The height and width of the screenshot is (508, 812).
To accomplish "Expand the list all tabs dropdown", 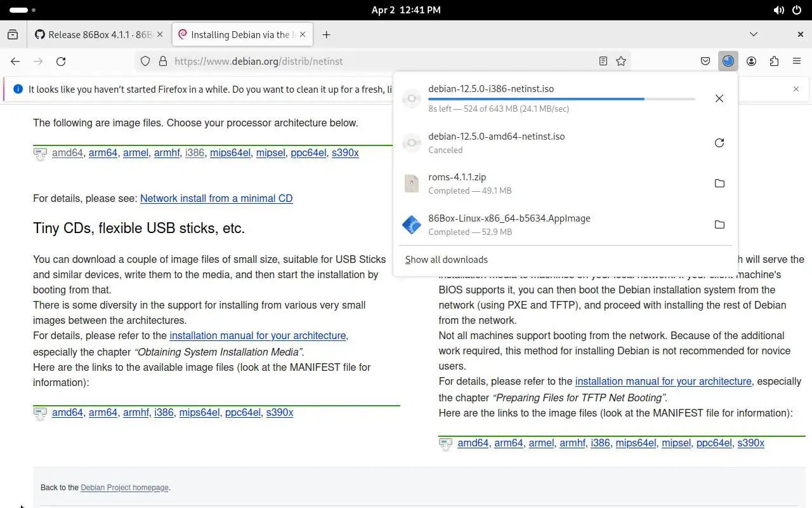I will (x=754, y=34).
